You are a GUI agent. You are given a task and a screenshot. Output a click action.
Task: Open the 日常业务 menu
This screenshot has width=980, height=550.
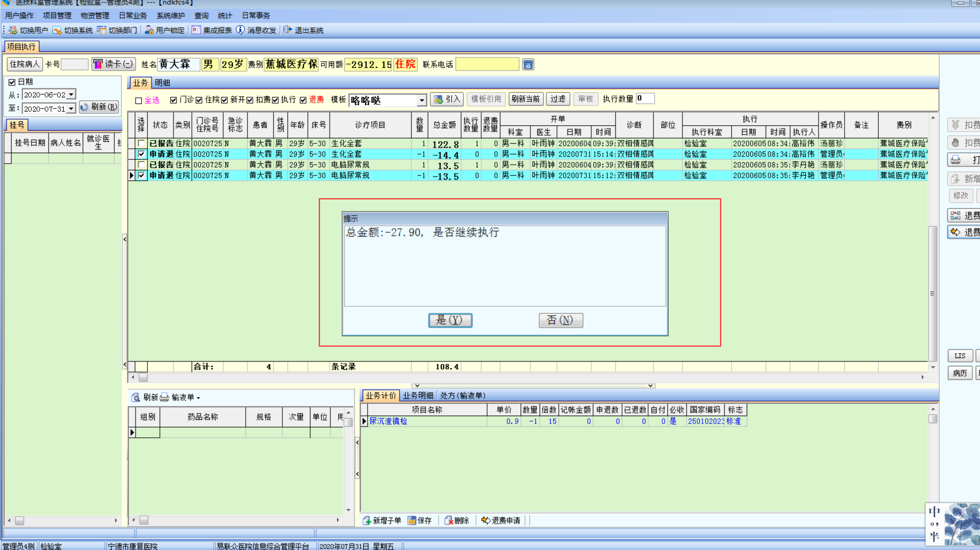point(133,16)
